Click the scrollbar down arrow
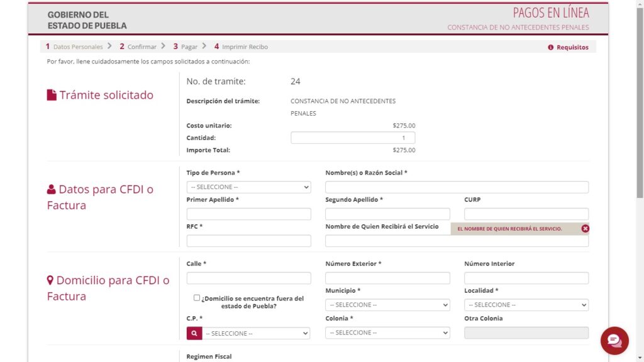This screenshot has width=644, height=362. [x=639, y=356]
